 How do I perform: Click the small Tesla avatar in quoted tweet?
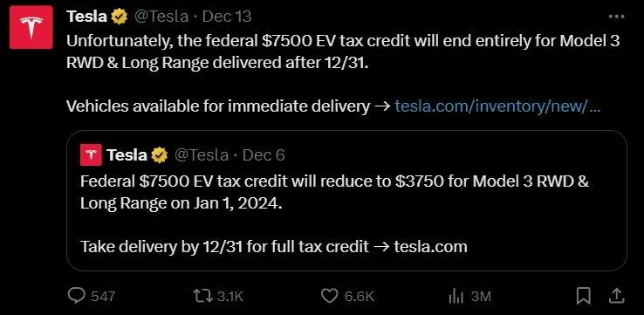click(91, 154)
